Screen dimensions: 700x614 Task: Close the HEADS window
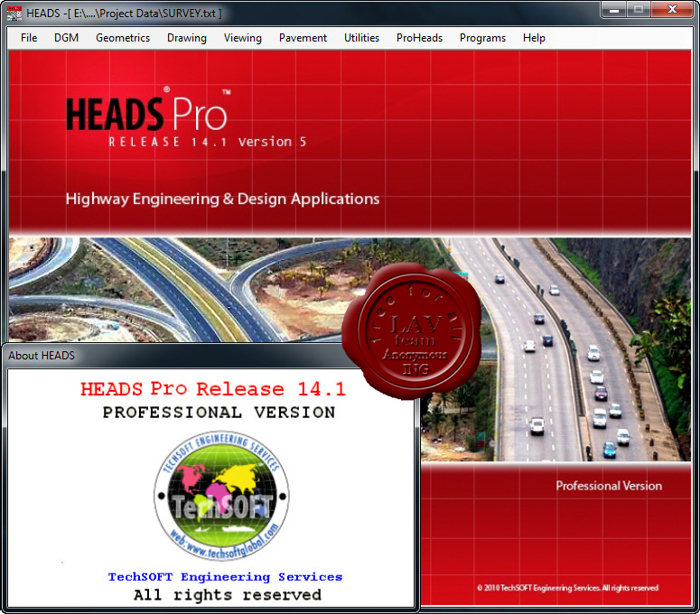coord(672,9)
